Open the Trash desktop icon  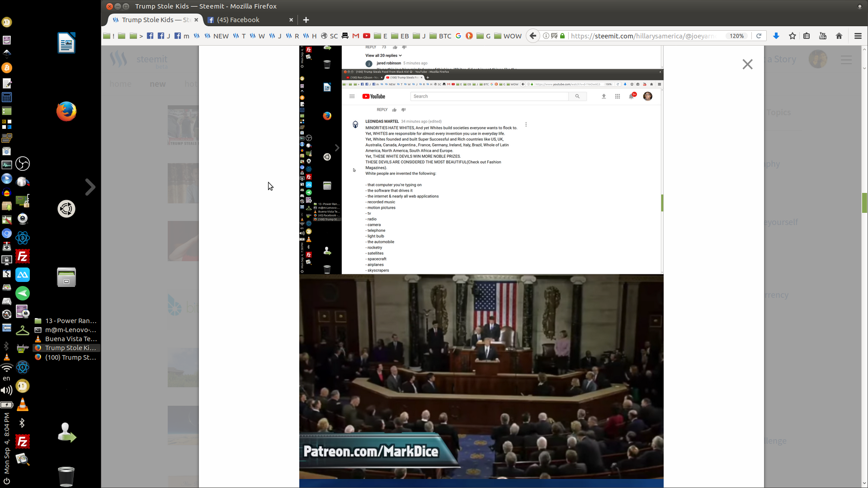[66, 476]
